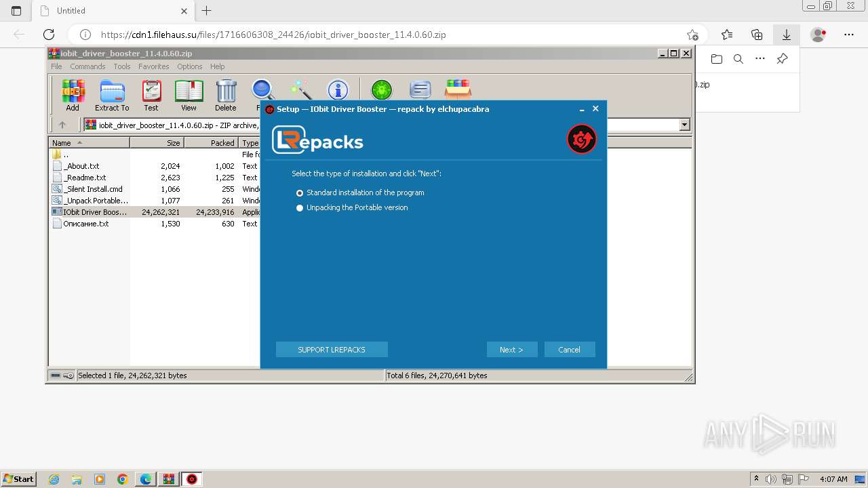The height and width of the screenshot is (488, 868).
Task: Open the Help menu
Action: tap(217, 66)
